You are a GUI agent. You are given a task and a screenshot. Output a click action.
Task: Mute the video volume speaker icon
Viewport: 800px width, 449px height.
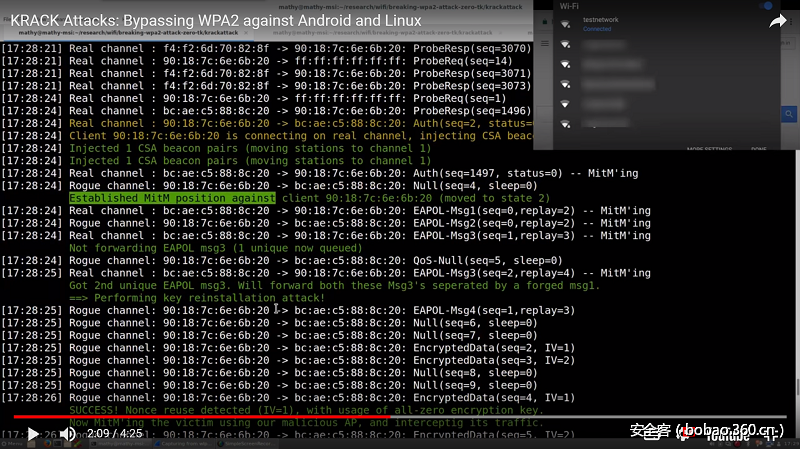point(68,434)
